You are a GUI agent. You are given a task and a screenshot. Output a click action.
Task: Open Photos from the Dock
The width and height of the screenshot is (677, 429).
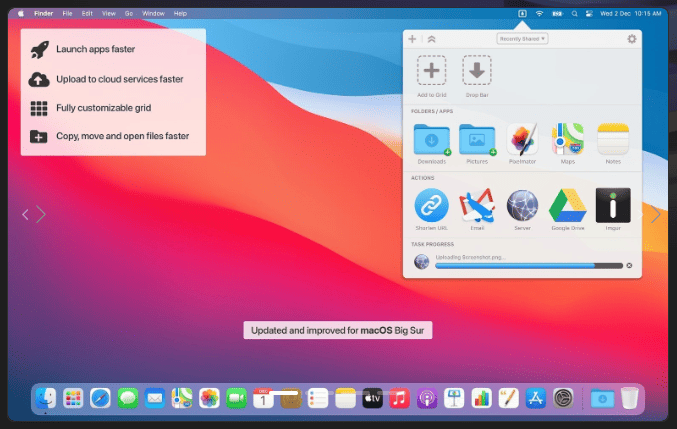[209, 398]
